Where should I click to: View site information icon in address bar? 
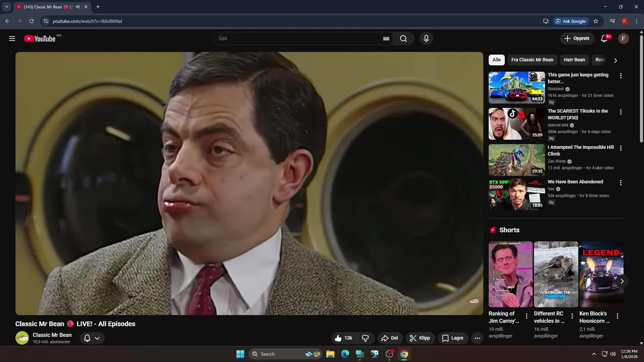point(45,21)
